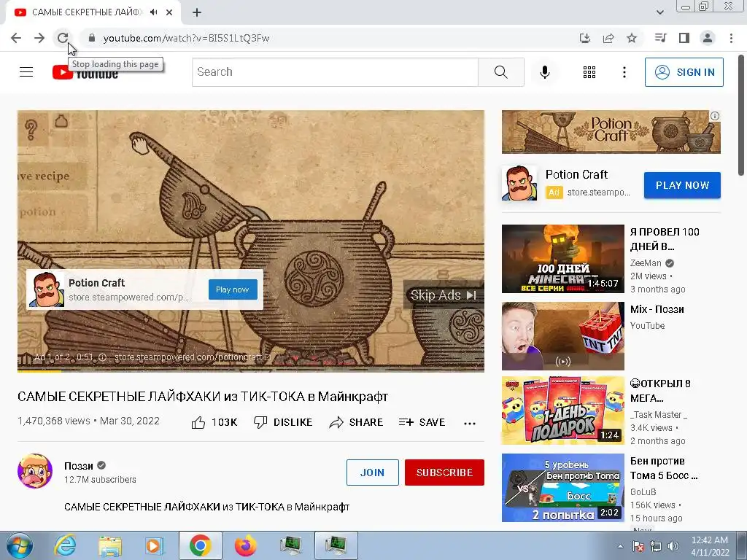The width and height of the screenshot is (747, 560).
Task: Click the SHARE button under the video
Action: pos(356,422)
